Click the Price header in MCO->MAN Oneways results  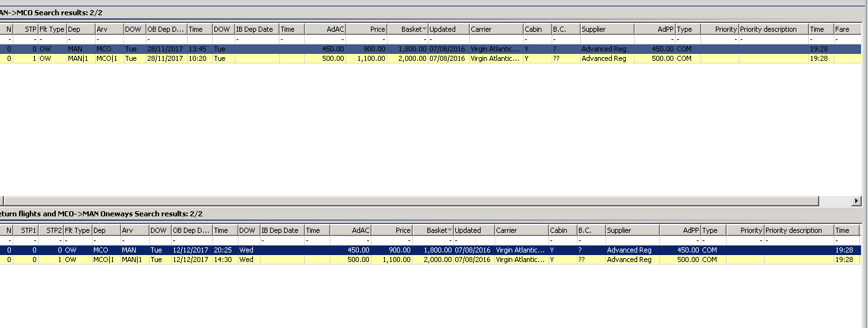tap(392, 230)
